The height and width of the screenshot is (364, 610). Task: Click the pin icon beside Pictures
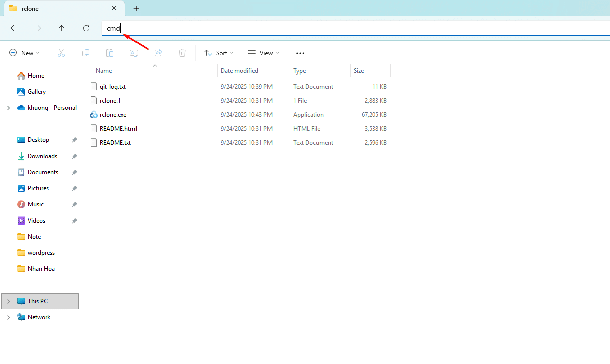tap(74, 188)
